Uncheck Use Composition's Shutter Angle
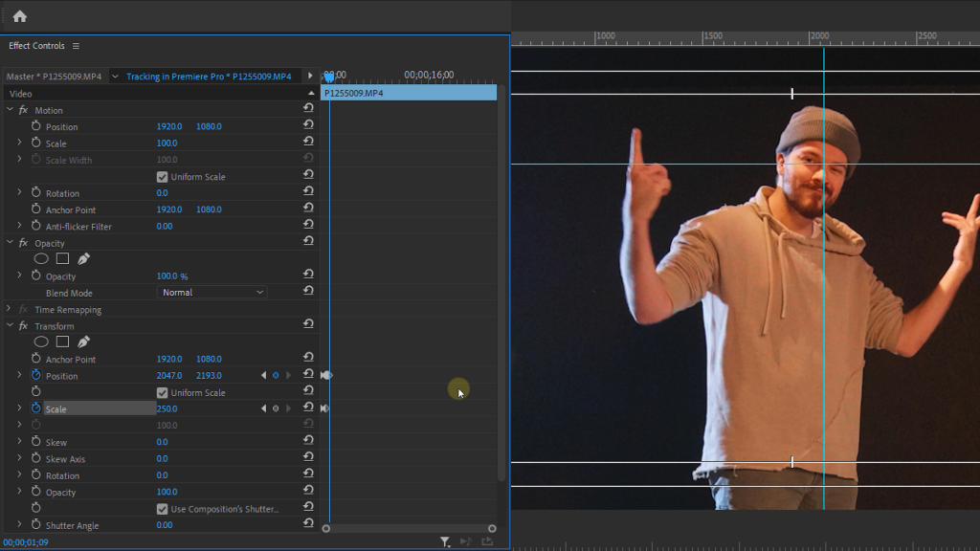Image resolution: width=980 pixels, height=551 pixels. [162, 509]
